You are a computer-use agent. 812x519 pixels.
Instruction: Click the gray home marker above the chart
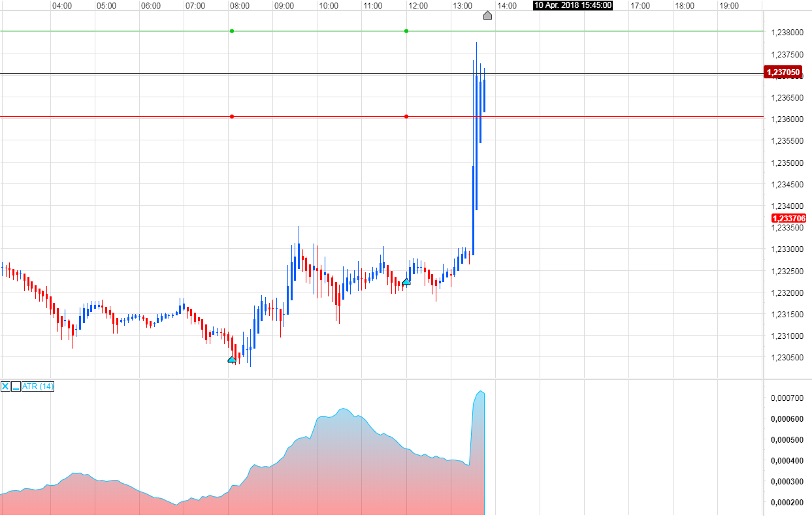[487, 16]
